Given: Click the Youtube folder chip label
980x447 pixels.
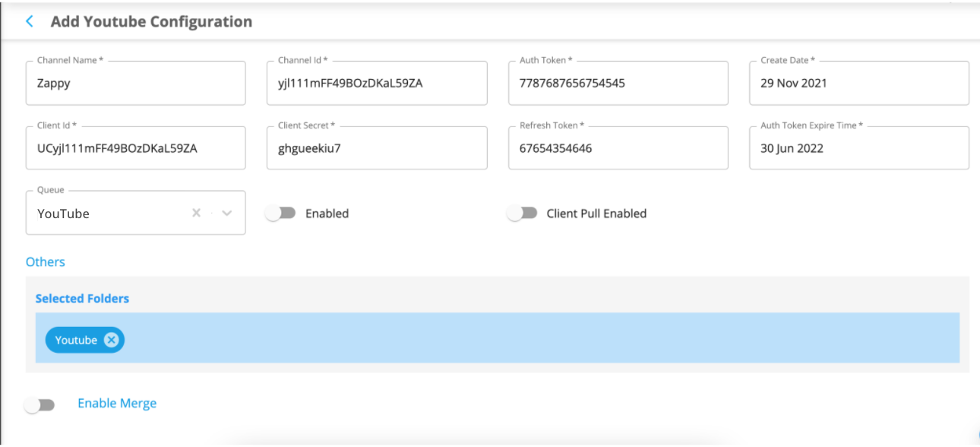Looking at the screenshot, I should coord(76,340).
